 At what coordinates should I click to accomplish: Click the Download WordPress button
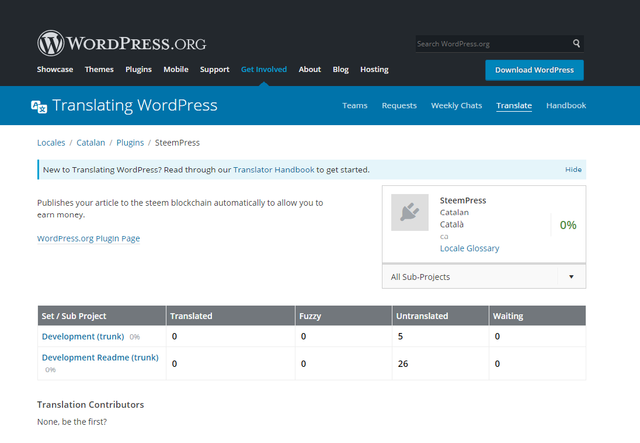click(534, 70)
